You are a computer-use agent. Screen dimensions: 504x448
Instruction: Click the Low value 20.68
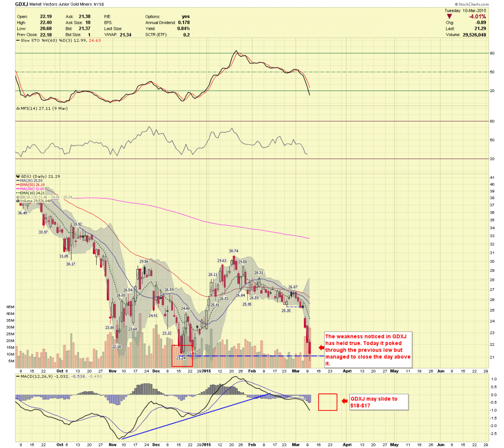point(46,29)
